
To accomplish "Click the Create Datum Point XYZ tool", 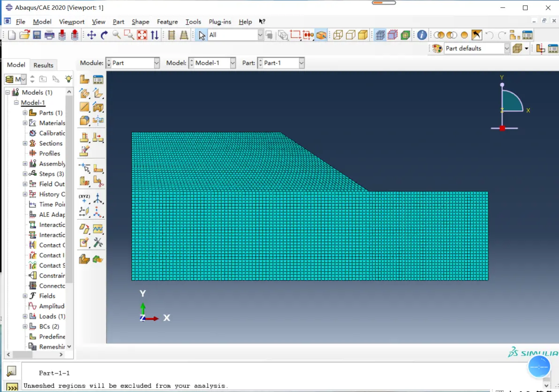I will click(84, 198).
